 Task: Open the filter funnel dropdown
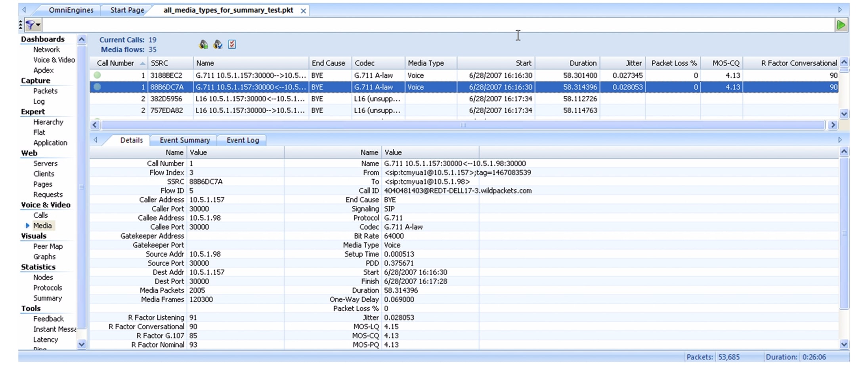click(33, 25)
